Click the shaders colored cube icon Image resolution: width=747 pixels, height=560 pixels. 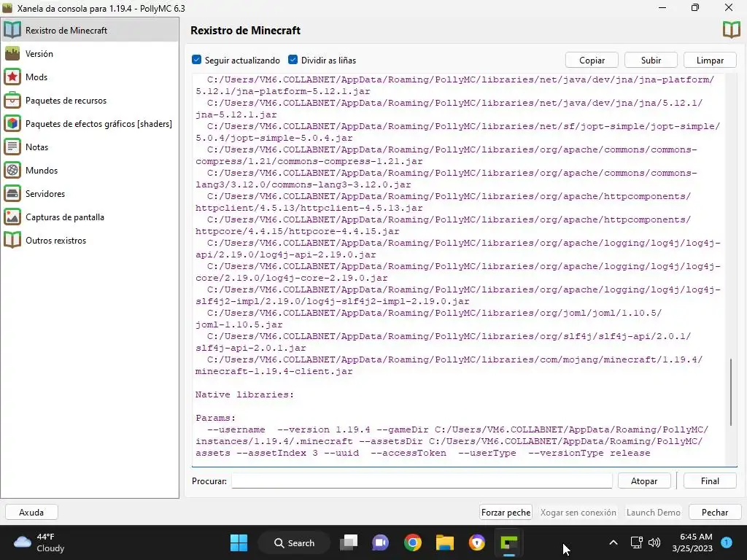pos(12,123)
